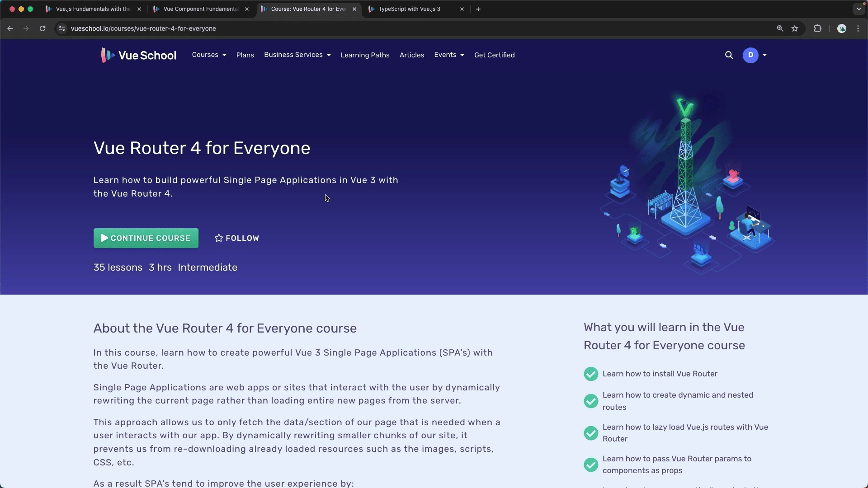The width and height of the screenshot is (868, 488).
Task: Click 'Learn how to lazy load Vue.js routes' text
Action: [x=685, y=433]
